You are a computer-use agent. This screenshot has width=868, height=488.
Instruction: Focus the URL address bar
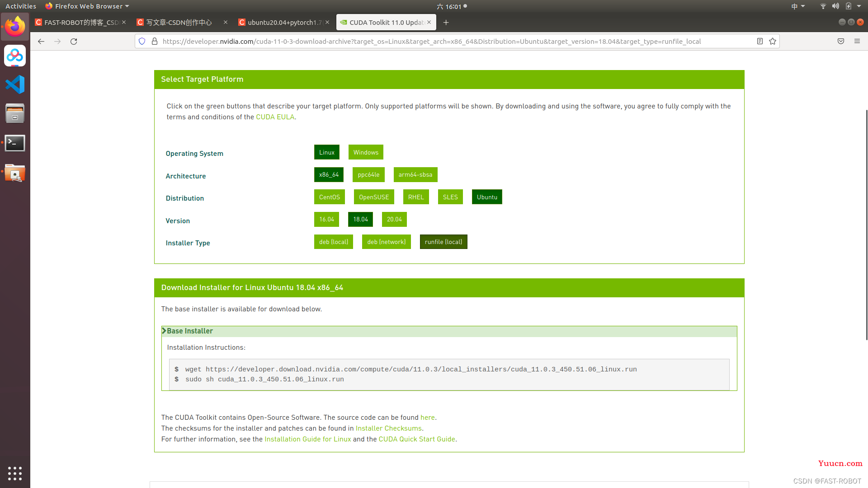(457, 41)
